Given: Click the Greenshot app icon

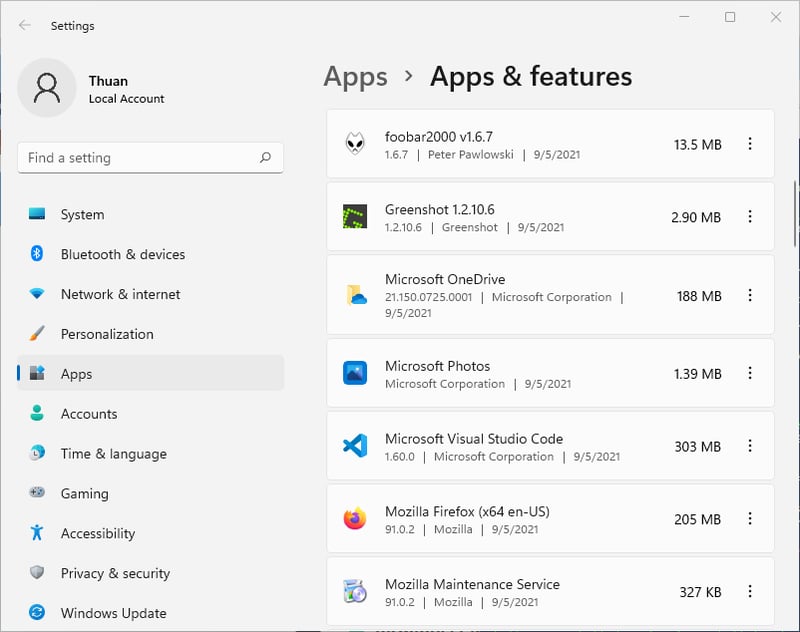Looking at the screenshot, I should 355,217.
